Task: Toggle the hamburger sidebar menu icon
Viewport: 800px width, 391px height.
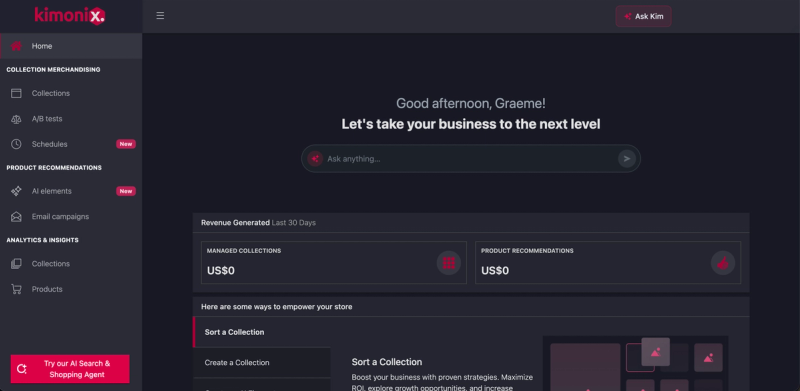Action: [160, 16]
